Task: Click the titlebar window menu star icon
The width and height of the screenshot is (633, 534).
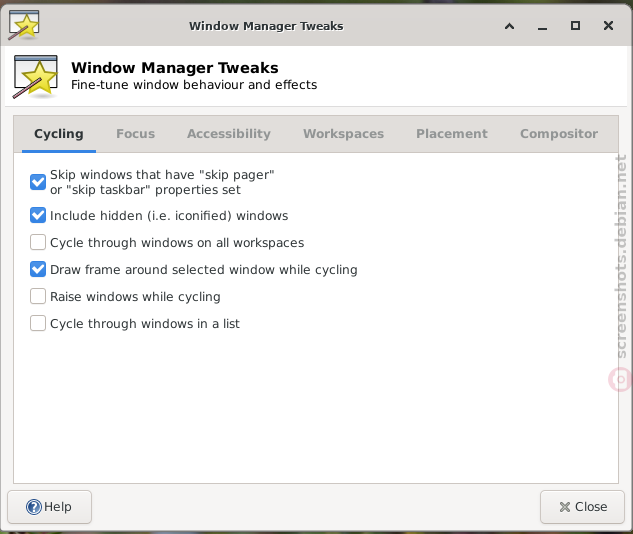Action: coord(24,25)
